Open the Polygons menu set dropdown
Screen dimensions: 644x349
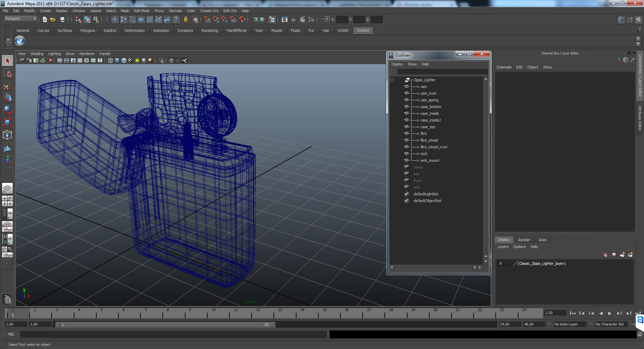(x=20, y=19)
